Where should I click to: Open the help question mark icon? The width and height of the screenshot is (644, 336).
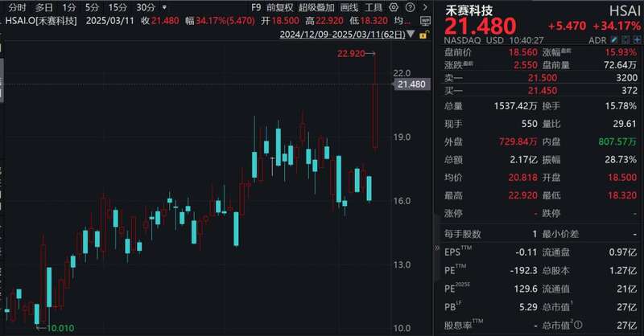[410, 7]
